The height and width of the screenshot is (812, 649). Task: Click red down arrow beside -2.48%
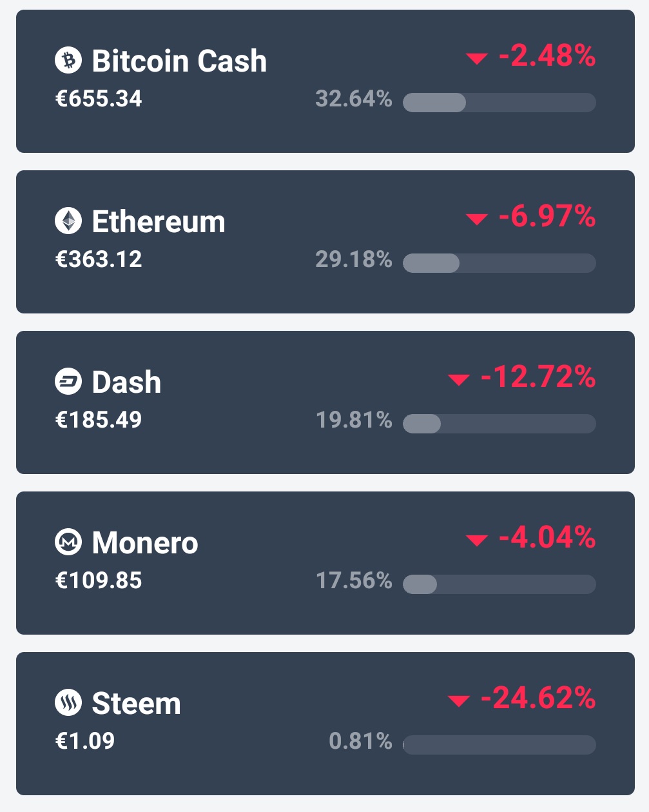tap(476, 59)
